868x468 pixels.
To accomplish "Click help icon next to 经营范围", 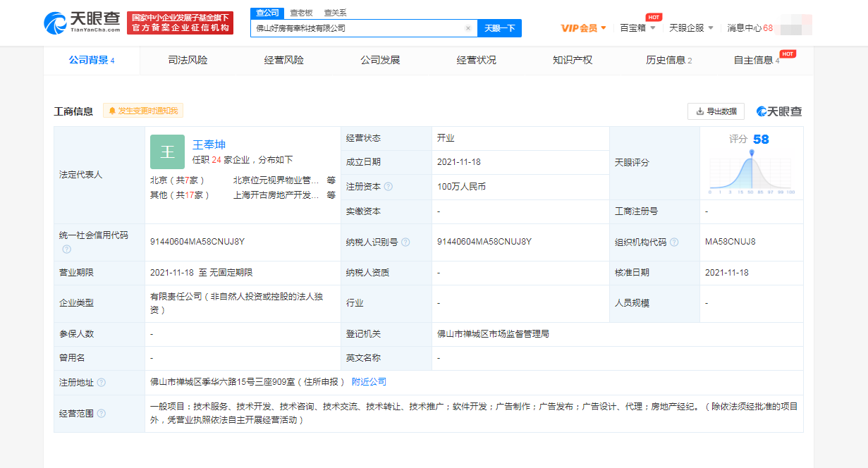I will click(102, 414).
